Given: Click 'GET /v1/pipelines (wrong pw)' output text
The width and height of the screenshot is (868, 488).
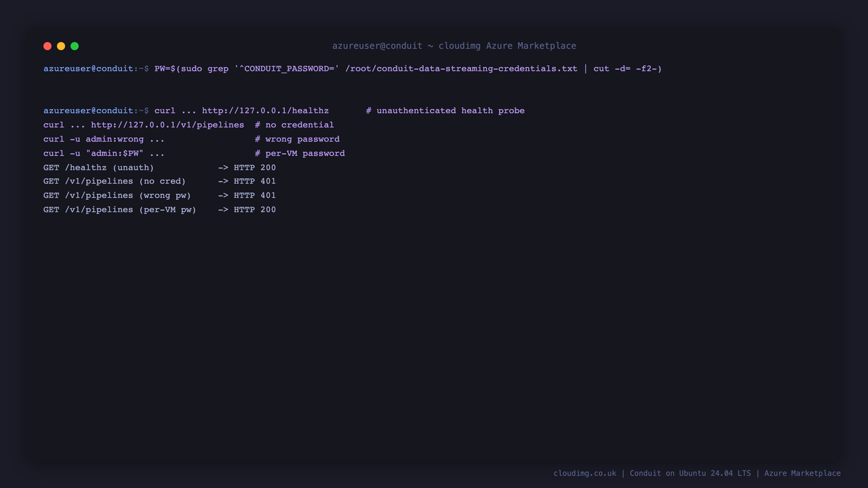Looking at the screenshot, I should point(117,195).
